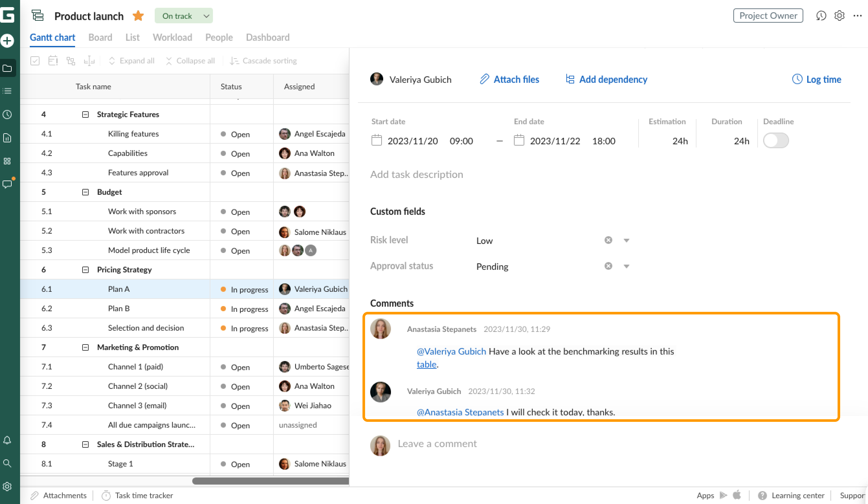Open the chat bubble icon with notification dot
Image resolution: width=868 pixels, height=504 pixels.
click(7, 184)
